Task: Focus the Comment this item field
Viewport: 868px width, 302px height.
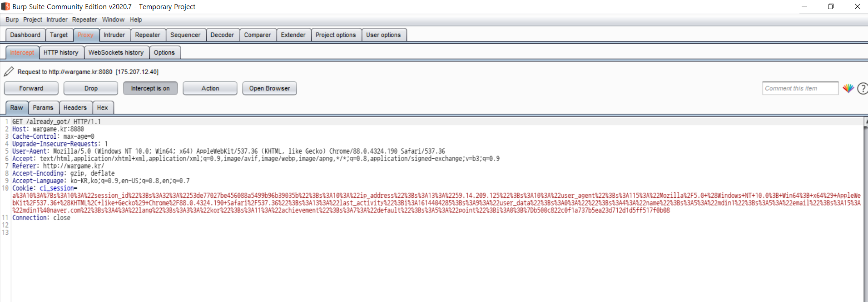Action: click(x=800, y=88)
